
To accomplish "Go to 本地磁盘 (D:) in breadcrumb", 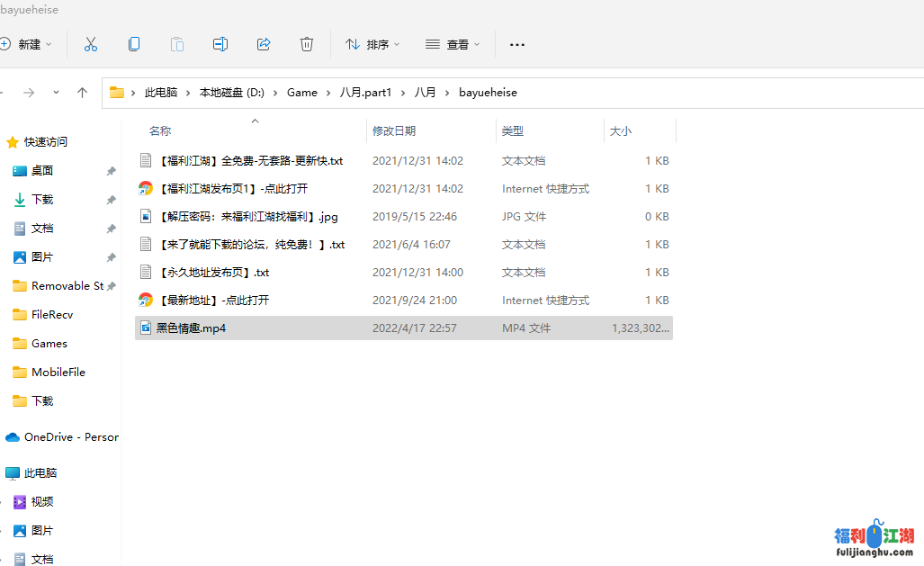I will (232, 93).
